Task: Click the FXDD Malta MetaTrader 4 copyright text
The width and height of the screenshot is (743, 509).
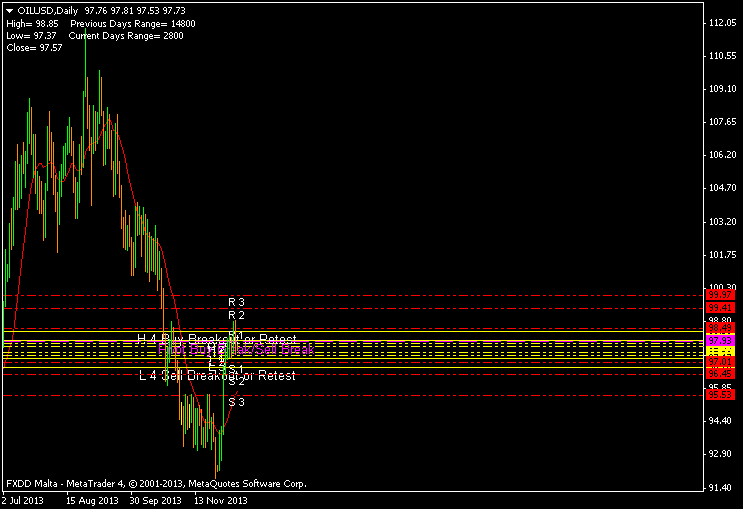Action: (x=156, y=483)
